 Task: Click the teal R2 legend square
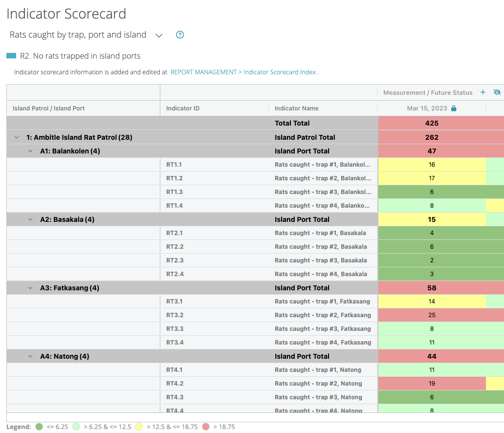(x=10, y=55)
